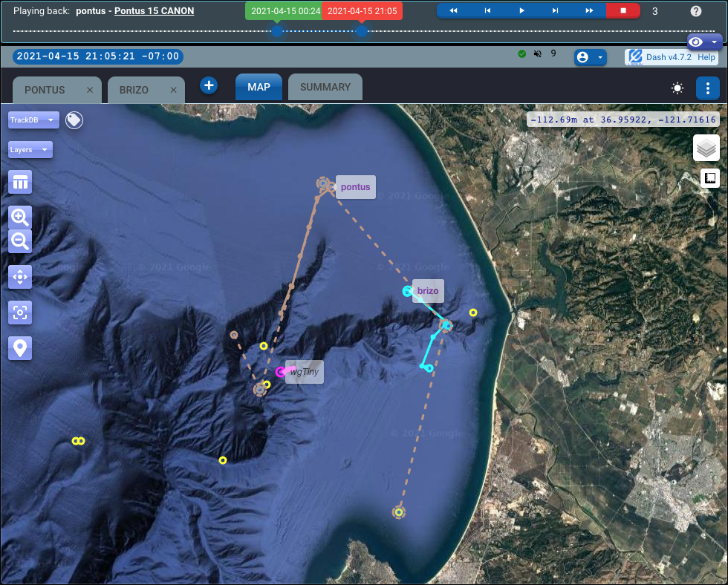Toggle the muted speaker sound icon

537,54
